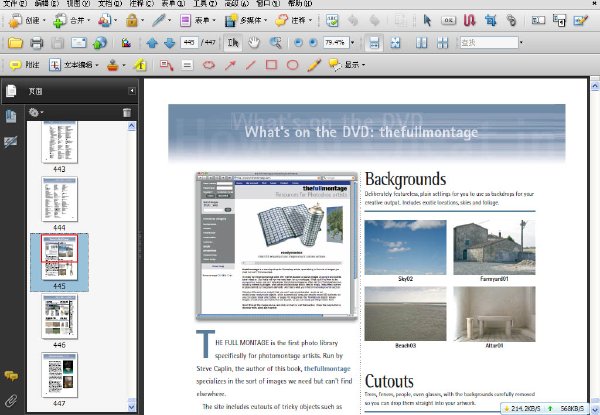The height and width of the screenshot is (415, 600).
Task: Select the Marquee Zoom magnifier tool
Action: point(275,43)
